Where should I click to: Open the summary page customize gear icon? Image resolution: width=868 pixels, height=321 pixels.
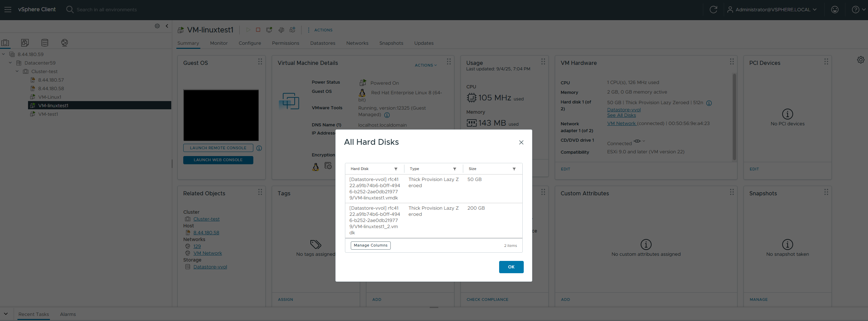pyautogui.click(x=860, y=60)
